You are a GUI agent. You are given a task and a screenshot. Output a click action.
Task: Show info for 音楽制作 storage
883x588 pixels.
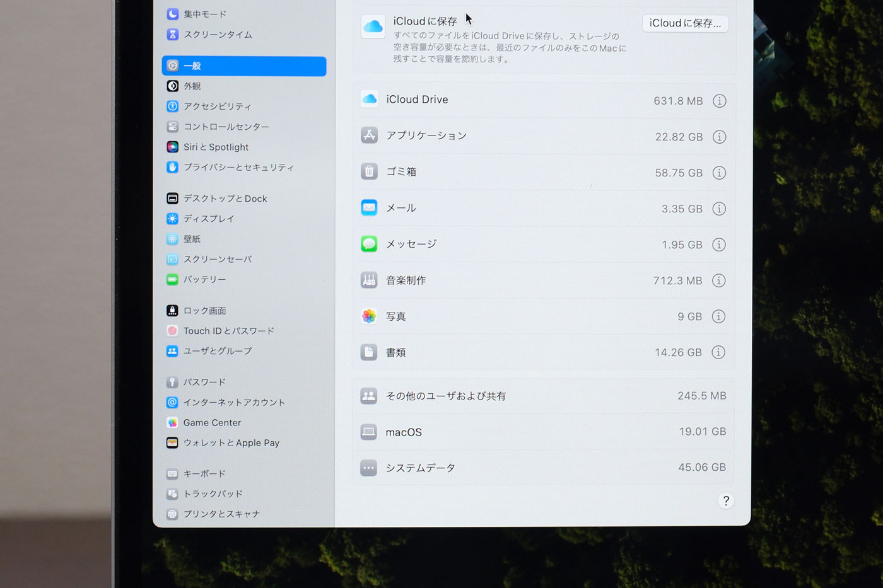pos(718,280)
